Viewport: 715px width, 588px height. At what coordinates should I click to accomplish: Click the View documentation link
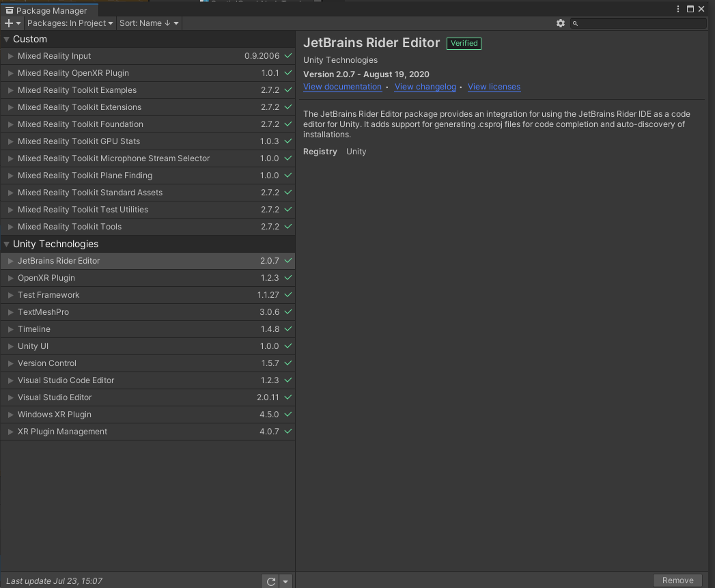[342, 87]
